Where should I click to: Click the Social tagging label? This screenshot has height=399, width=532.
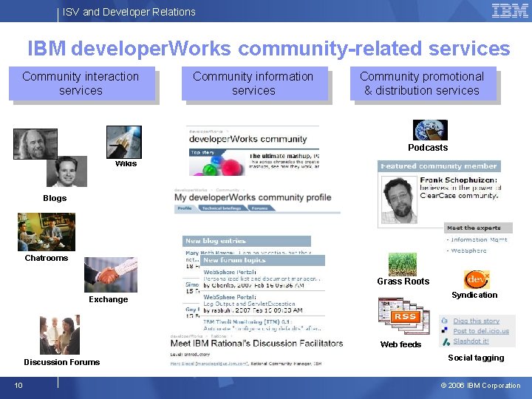[476, 358]
